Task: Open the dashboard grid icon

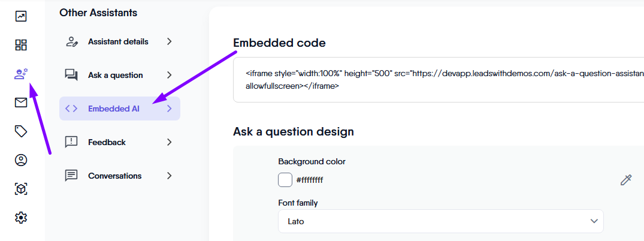Action: (x=21, y=45)
